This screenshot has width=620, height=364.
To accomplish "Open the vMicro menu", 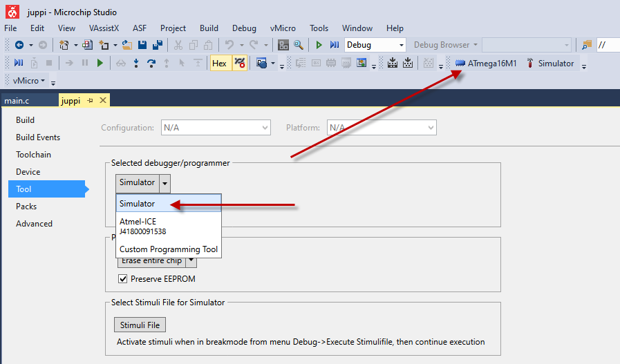I will click(x=283, y=28).
